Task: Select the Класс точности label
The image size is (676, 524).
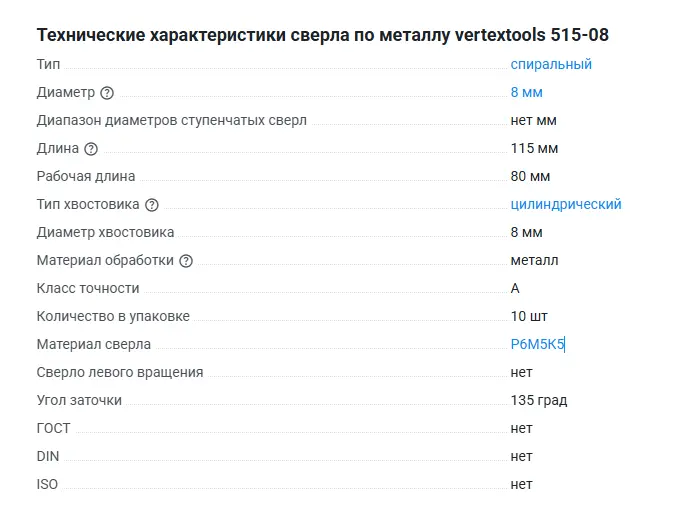Action: [x=88, y=288]
